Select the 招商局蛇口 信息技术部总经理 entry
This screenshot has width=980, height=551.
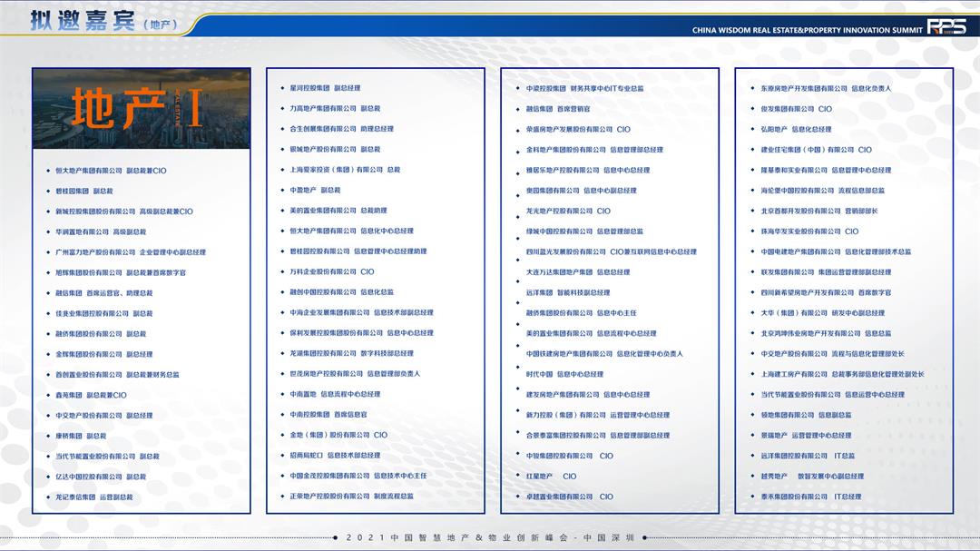(x=335, y=456)
